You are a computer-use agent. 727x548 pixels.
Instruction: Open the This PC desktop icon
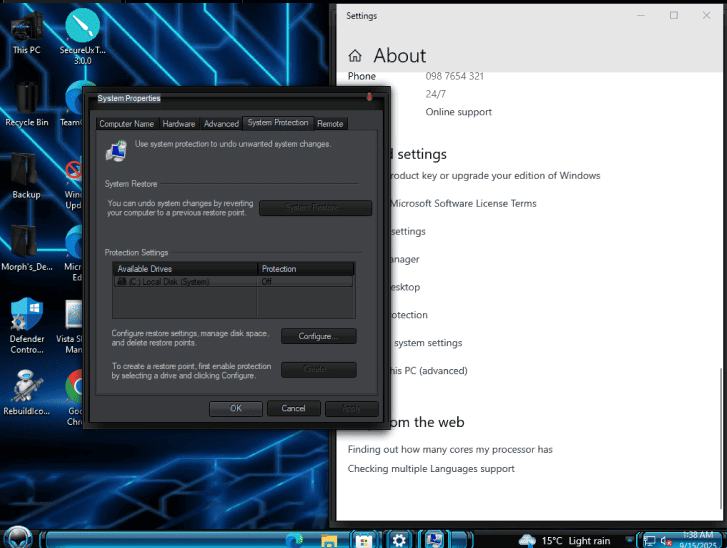[x=27, y=29]
